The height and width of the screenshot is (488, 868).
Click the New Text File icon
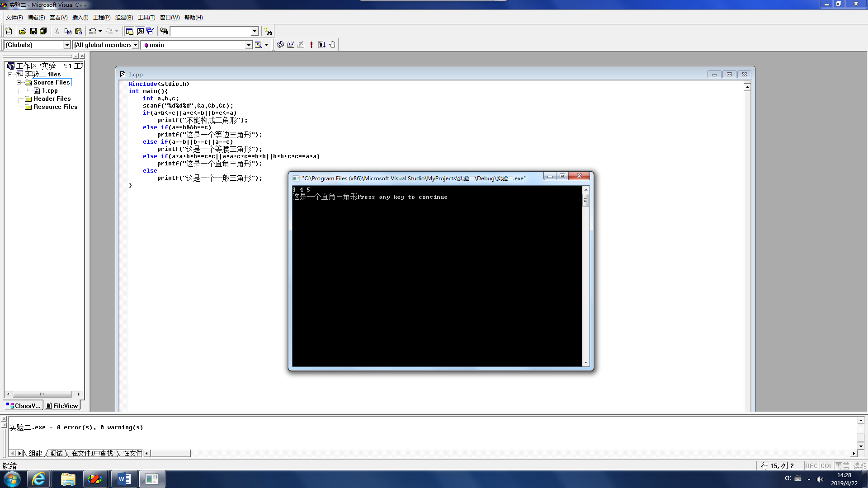click(9, 31)
